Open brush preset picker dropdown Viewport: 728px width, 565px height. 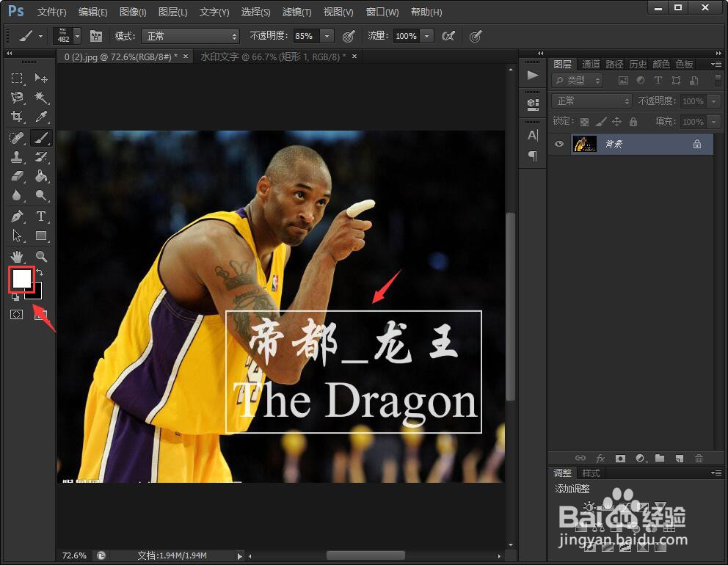[x=78, y=36]
